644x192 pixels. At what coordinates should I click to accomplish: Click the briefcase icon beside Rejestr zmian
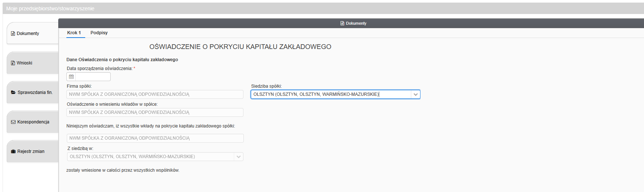coord(13,151)
